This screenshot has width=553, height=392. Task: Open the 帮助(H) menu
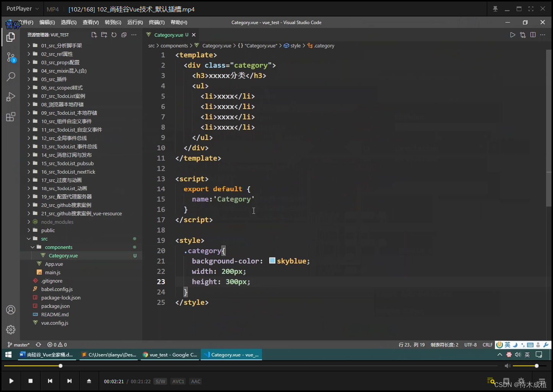179,22
